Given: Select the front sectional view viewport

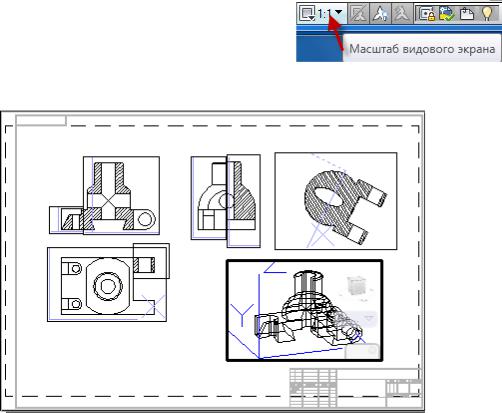Looking at the screenshot, I should coord(121,195).
